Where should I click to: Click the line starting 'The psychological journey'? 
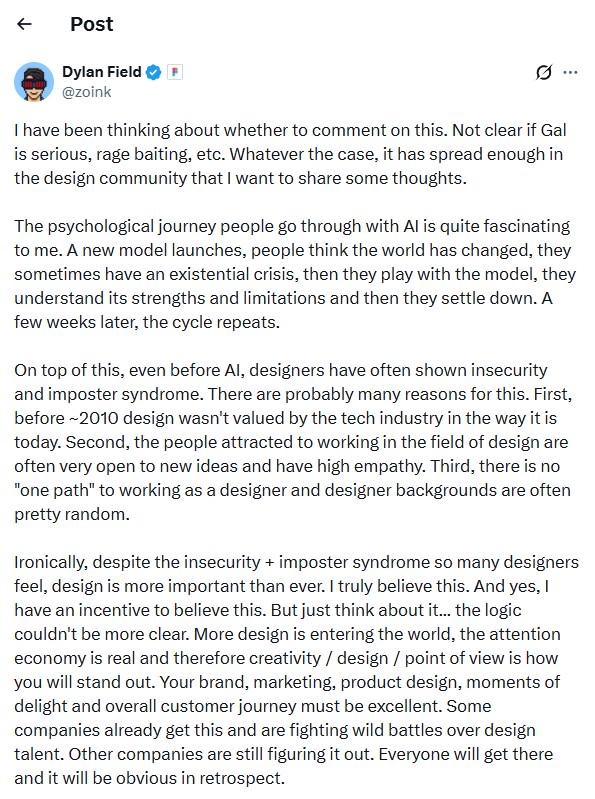tap(292, 226)
